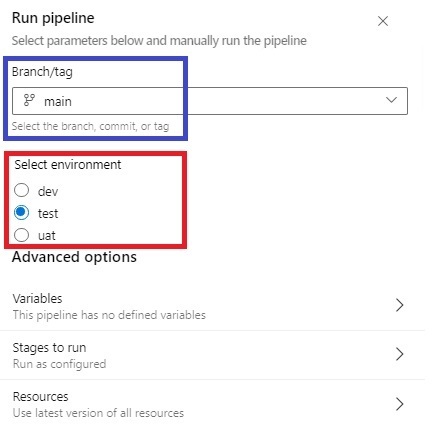Close the Run pipeline panel

coord(383,21)
